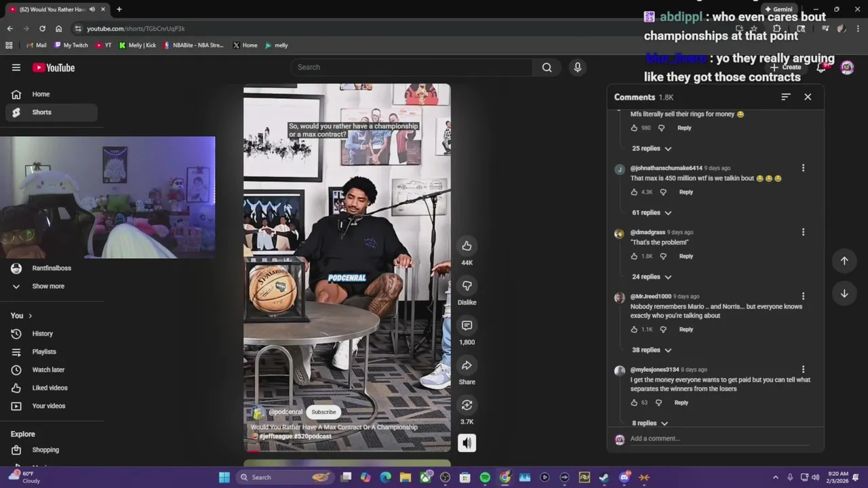Open the 1,800 comments icon

[467, 325]
